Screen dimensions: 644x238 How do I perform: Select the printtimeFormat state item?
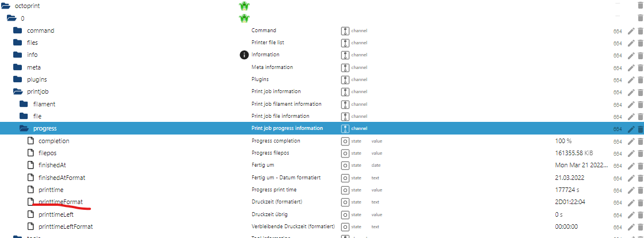click(60, 202)
